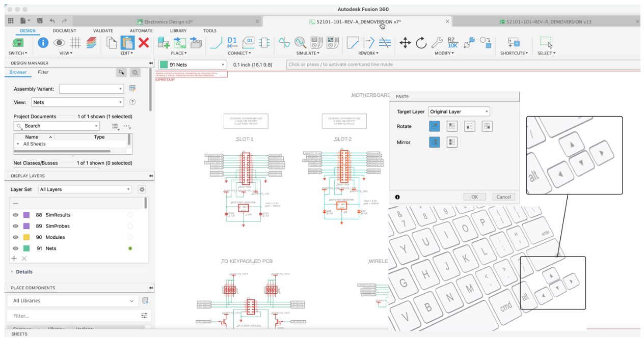Select the Move tool icon
Screen dimensions: 644x338
(405, 43)
